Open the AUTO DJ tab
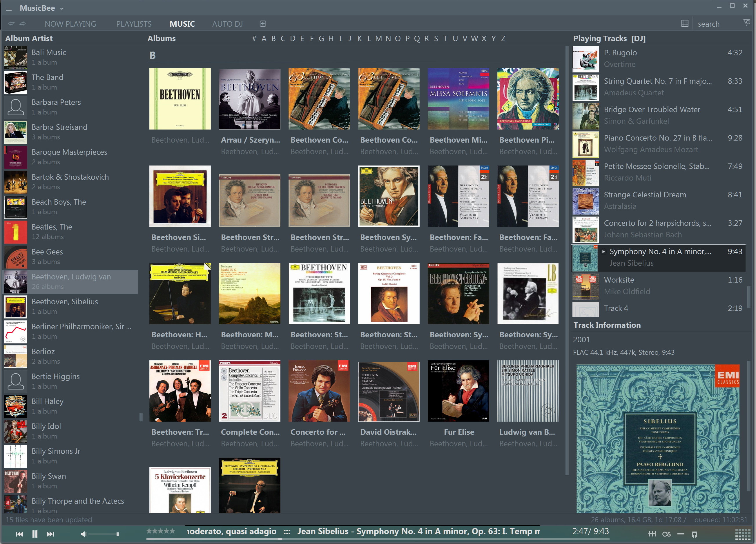 227,24
